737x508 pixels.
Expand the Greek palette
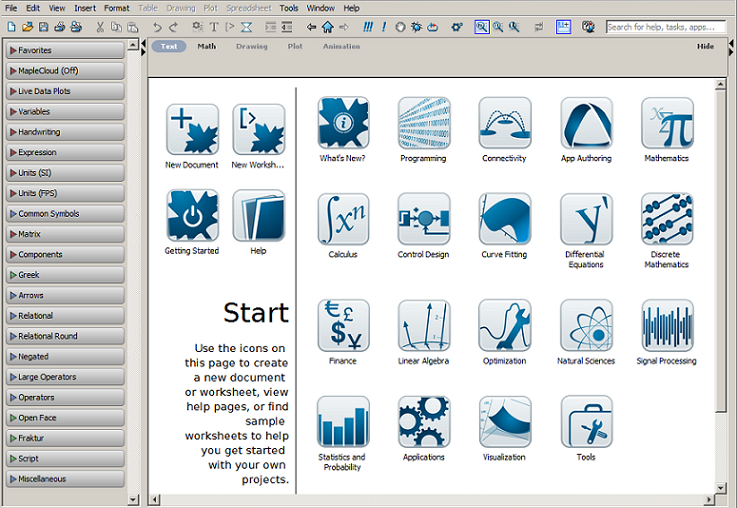[x=64, y=275]
